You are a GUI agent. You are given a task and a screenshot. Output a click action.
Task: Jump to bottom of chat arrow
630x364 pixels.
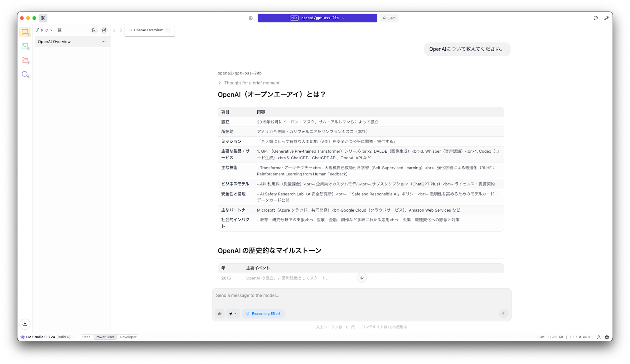point(362,278)
